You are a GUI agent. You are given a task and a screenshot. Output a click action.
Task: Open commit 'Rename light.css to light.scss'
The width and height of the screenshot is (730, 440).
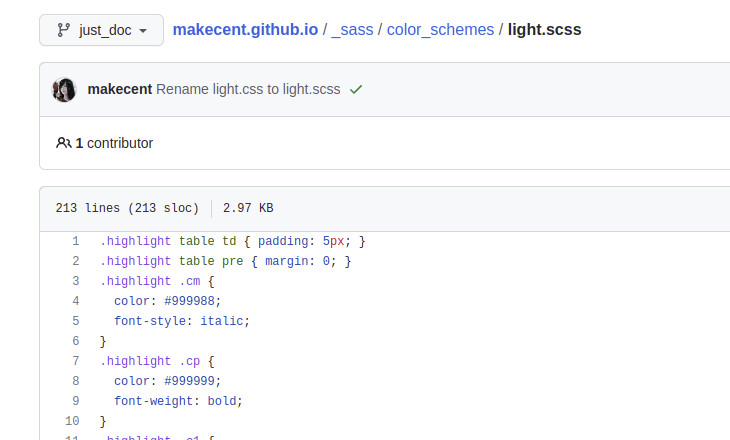coord(248,89)
